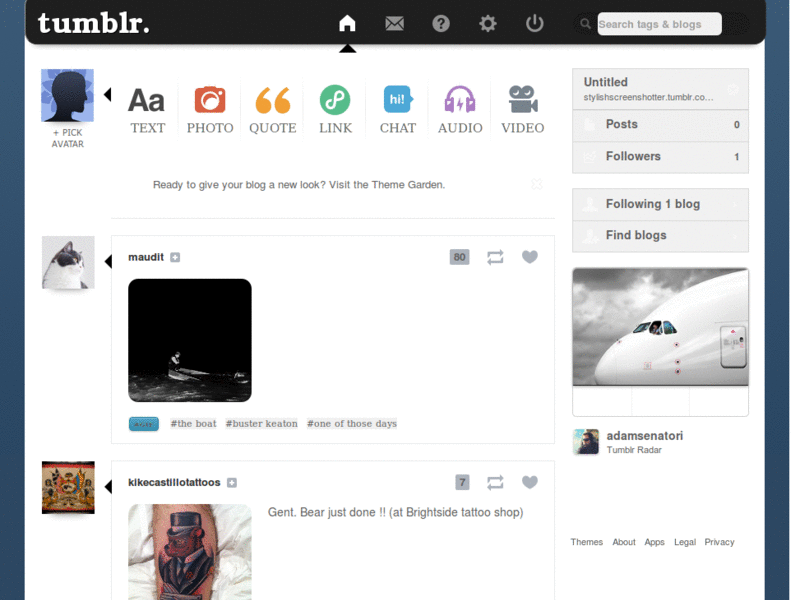This screenshot has width=800, height=600.
Task: Reblog maudit's post
Action: [495, 257]
